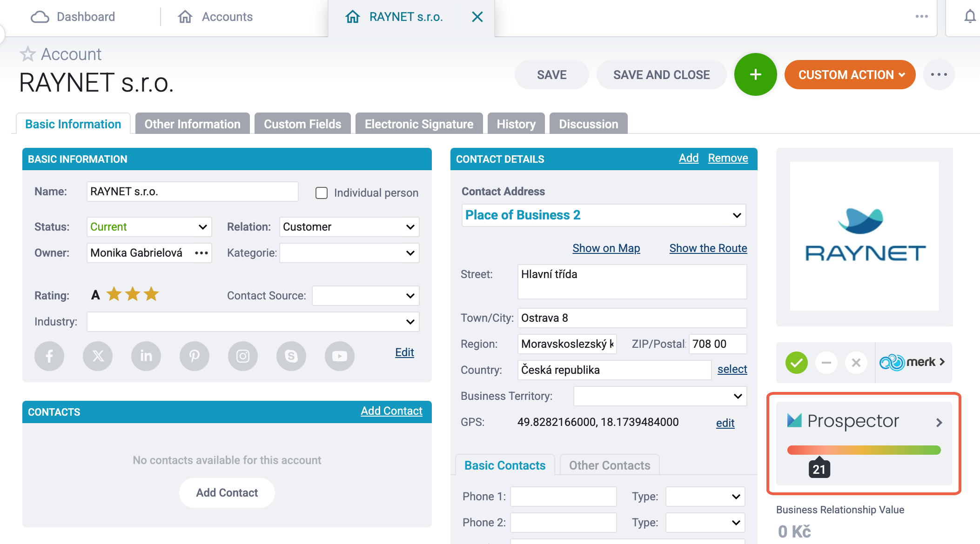Click Add Contact link in Contacts header
The width and height of the screenshot is (980, 544).
[392, 411]
